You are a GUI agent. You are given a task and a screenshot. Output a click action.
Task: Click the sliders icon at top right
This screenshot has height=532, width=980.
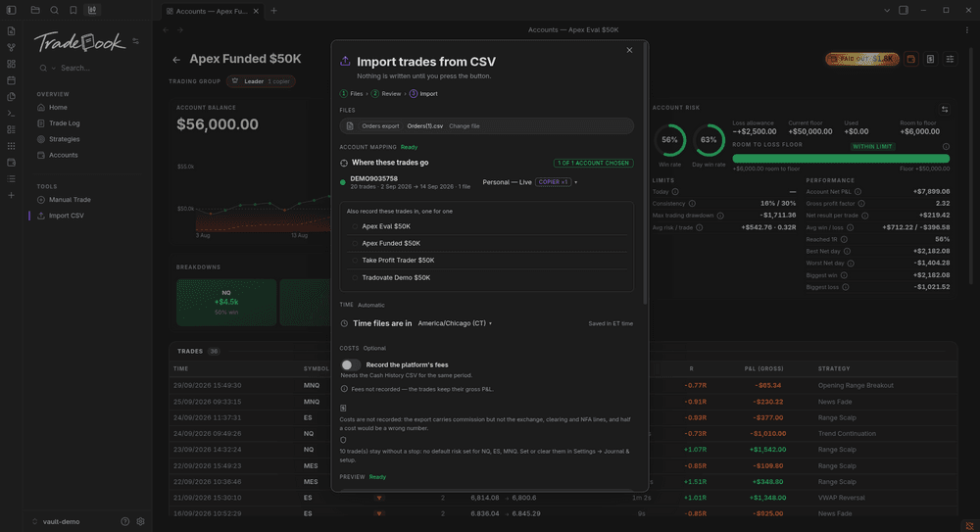pos(950,59)
